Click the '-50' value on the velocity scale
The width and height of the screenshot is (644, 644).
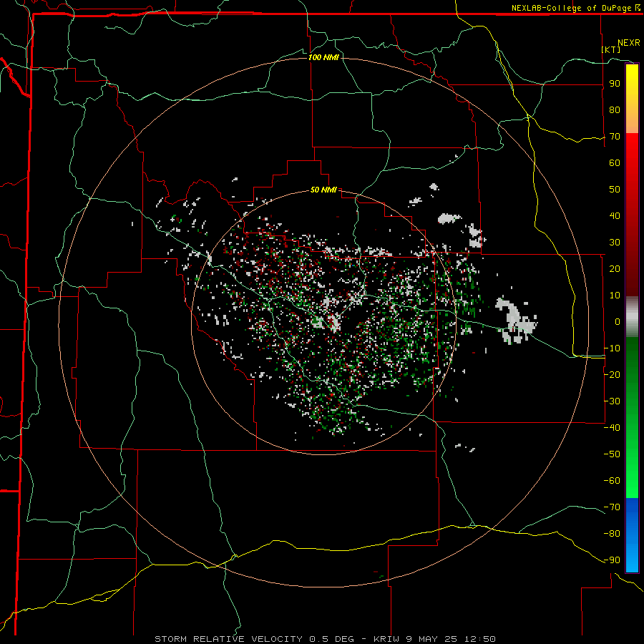click(x=612, y=454)
